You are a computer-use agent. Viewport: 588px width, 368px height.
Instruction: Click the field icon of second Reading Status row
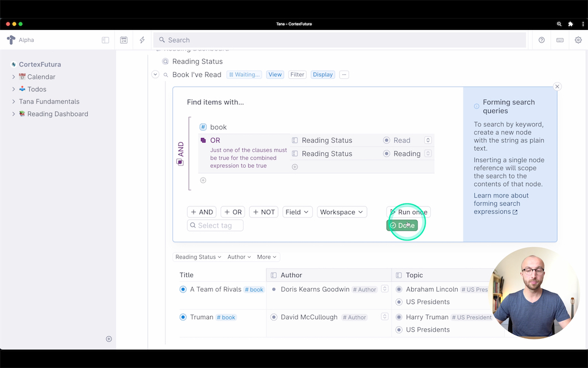(x=295, y=154)
